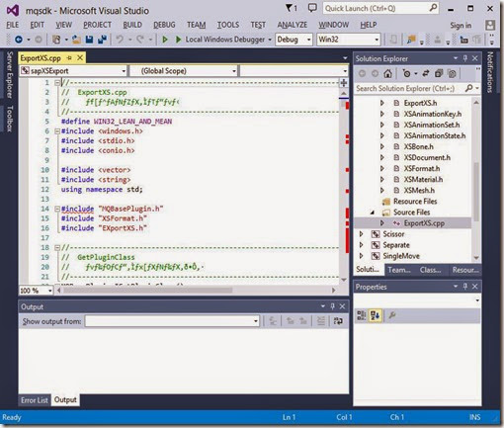Click the Pending Changes Filter icon
Image resolution: width=504 pixels, height=428 pixels.
coord(407,73)
